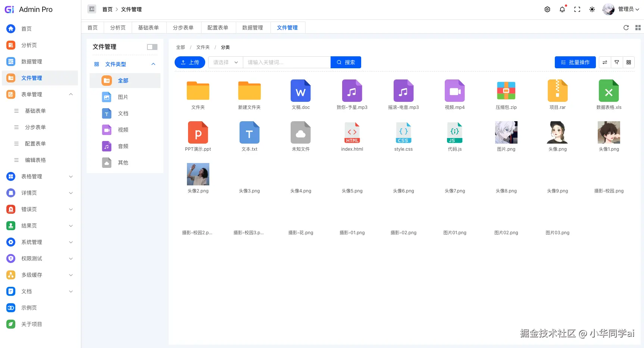644x348 pixels.
Task: Open 关于项目 in the sidebar
Action: click(40, 324)
